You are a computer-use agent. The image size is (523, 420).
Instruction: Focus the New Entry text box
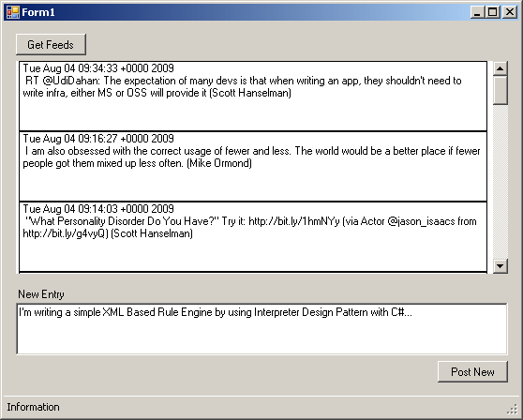(261, 329)
